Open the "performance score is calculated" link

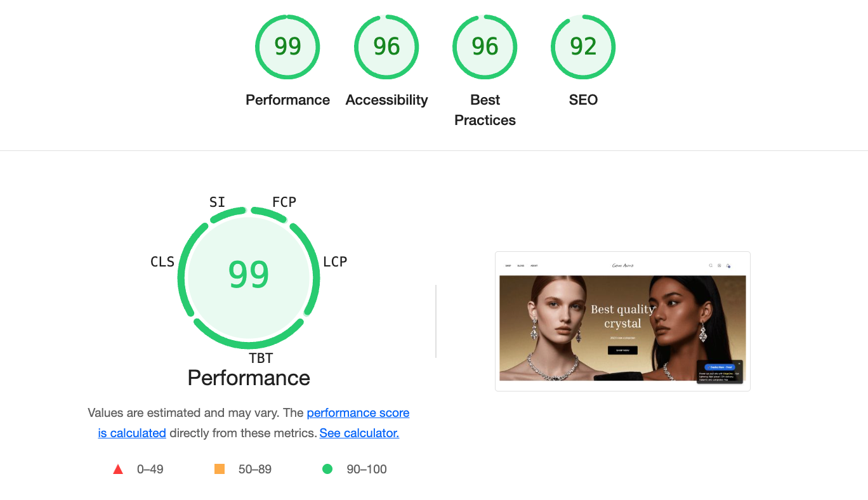[254, 423]
